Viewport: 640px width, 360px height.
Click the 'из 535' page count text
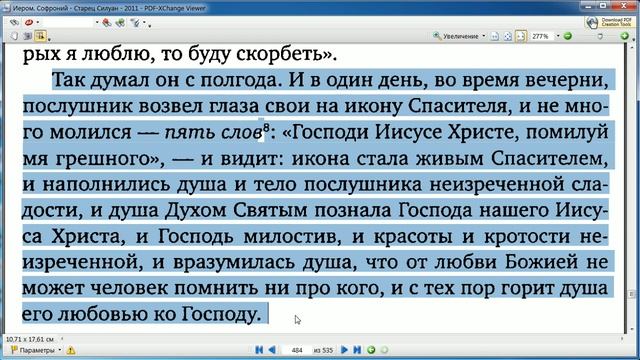point(323,350)
